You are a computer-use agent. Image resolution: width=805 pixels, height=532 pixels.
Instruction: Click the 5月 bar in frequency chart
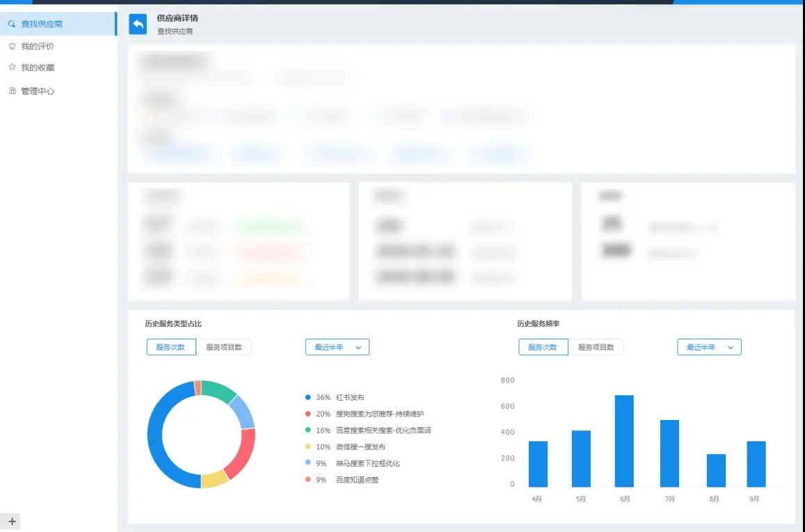click(581, 459)
